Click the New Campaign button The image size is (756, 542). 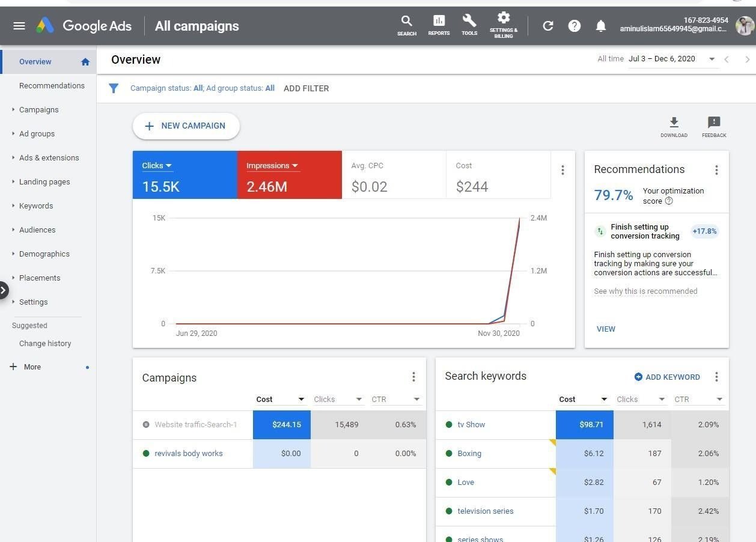pyautogui.click(x=186, y=126)
